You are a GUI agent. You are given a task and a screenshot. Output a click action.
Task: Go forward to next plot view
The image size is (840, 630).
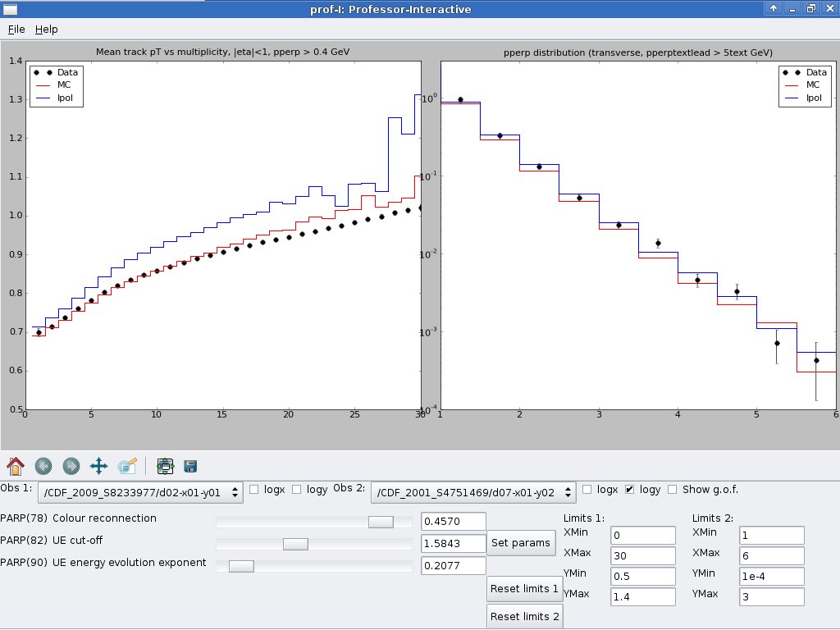coord(71,466)
